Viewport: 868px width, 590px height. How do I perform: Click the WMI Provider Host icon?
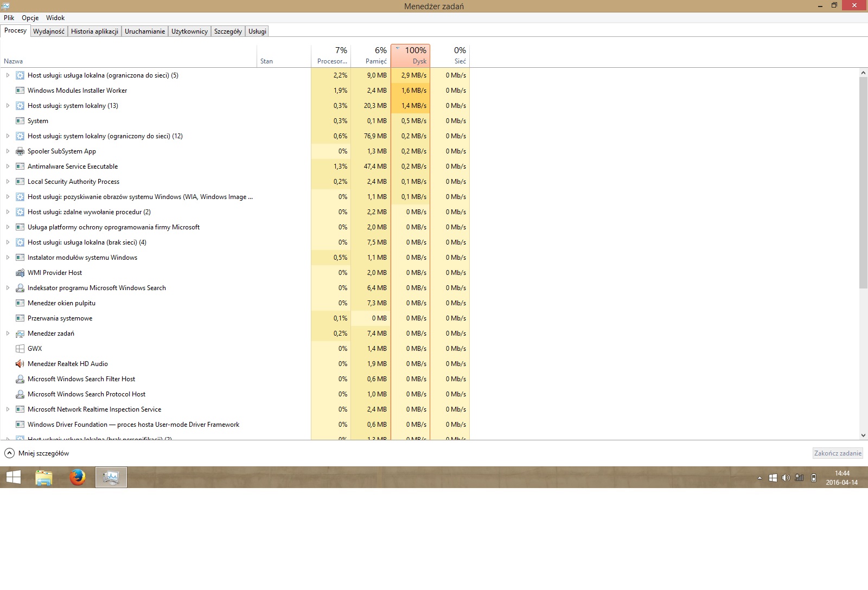coord(20,273)
